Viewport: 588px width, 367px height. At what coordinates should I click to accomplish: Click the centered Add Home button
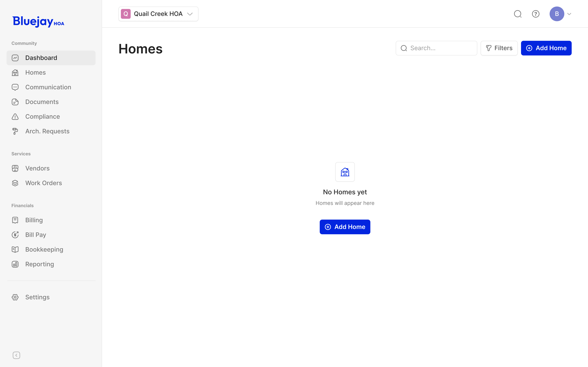coord(345,227)
